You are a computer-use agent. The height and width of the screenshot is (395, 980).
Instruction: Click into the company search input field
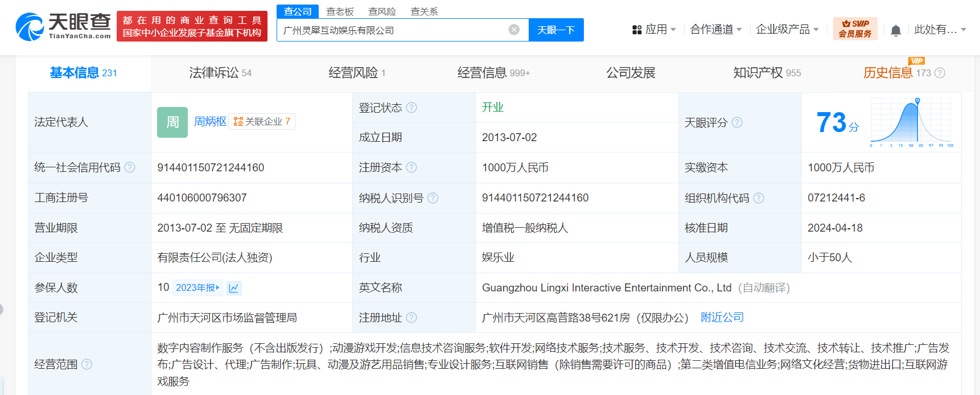click(x=393, y=30)
